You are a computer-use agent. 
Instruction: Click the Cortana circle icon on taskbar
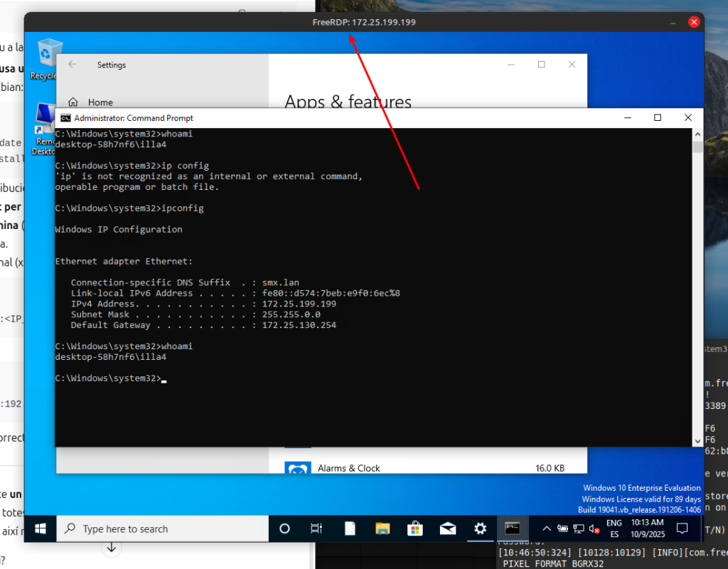point(284,528)
